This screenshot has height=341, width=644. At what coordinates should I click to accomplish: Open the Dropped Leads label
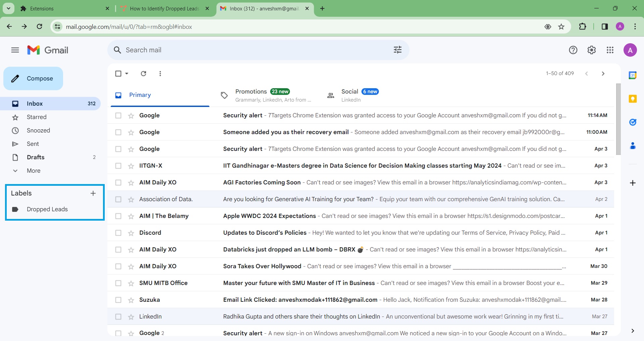(47, 209)
